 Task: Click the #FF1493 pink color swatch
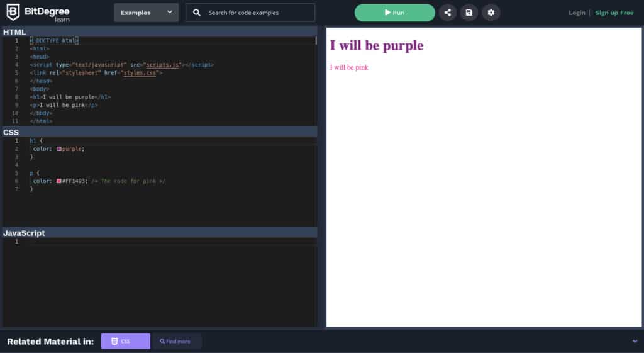coord(59,181)
